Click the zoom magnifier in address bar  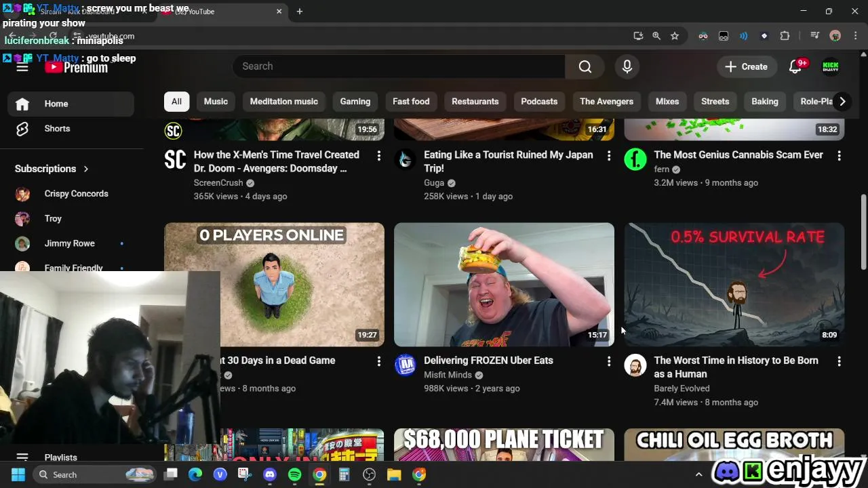click(x=656, y=36)
